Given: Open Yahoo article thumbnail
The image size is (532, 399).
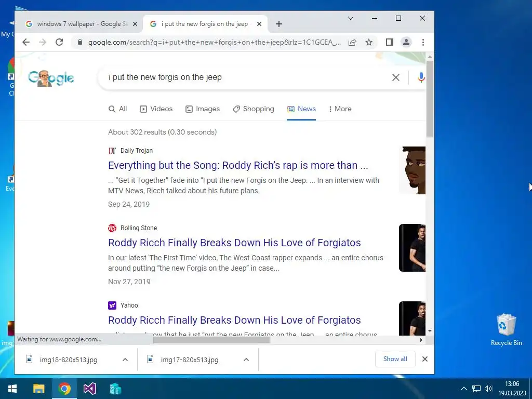Looking at the screenshot, I should tap(412, 318).
